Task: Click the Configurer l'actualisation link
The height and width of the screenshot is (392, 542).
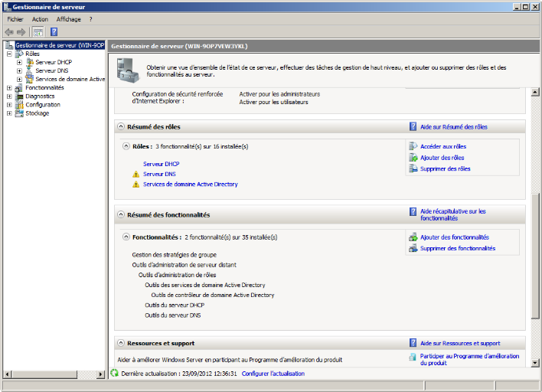Action: (273, 374)
